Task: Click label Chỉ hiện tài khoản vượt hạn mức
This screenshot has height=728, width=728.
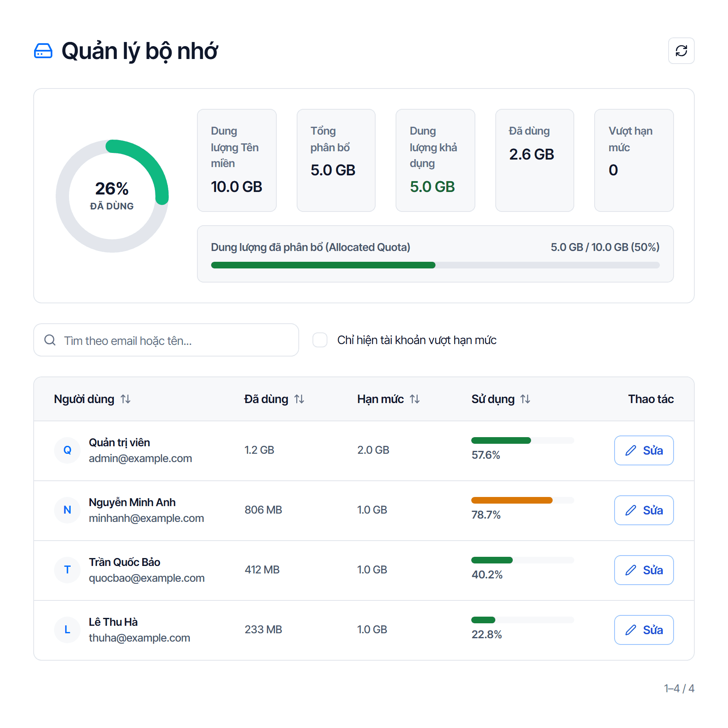Action: point(417,340)
